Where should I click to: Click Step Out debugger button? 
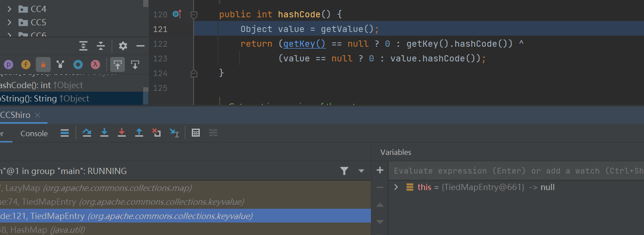pos(139,133)
